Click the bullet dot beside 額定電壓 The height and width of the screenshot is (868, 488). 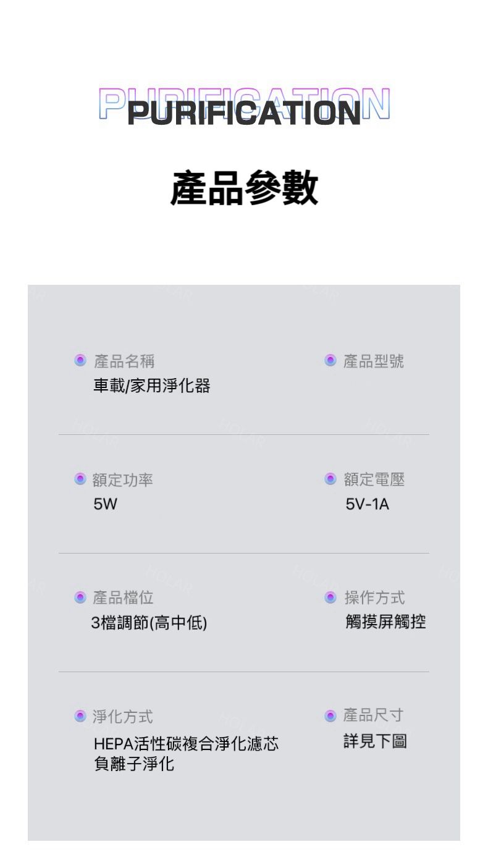tap(330, 479)
